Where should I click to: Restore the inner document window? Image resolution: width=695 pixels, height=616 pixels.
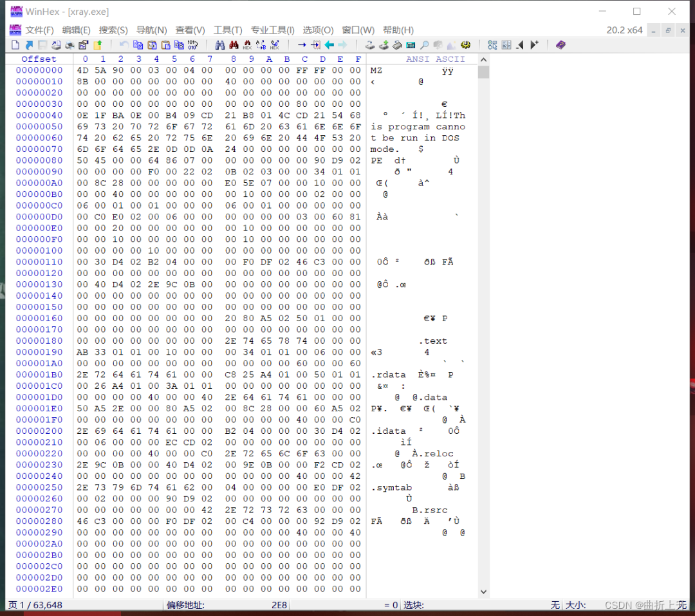pyautogui.click(x=668, y=30)
